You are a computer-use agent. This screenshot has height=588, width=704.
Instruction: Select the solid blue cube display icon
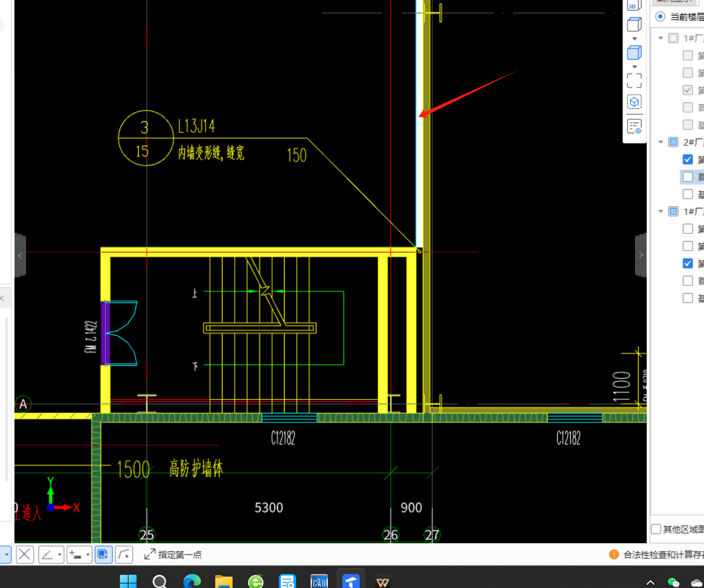pos(634,52)
